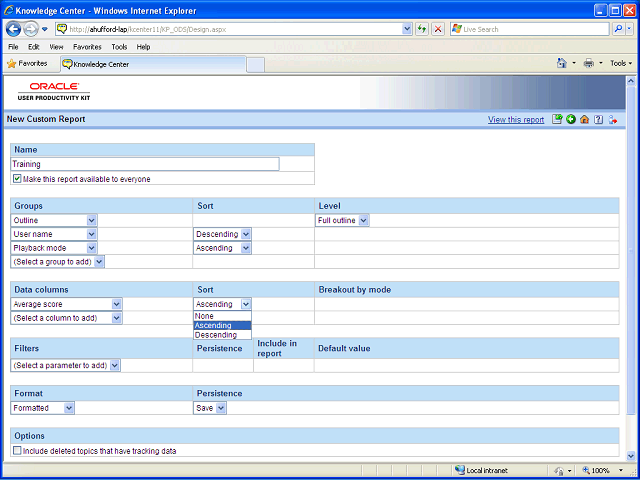Screen dimensions: 640x480
Task: Enable Include deleted topics with tracking data
Action: [x=17, y=451]
